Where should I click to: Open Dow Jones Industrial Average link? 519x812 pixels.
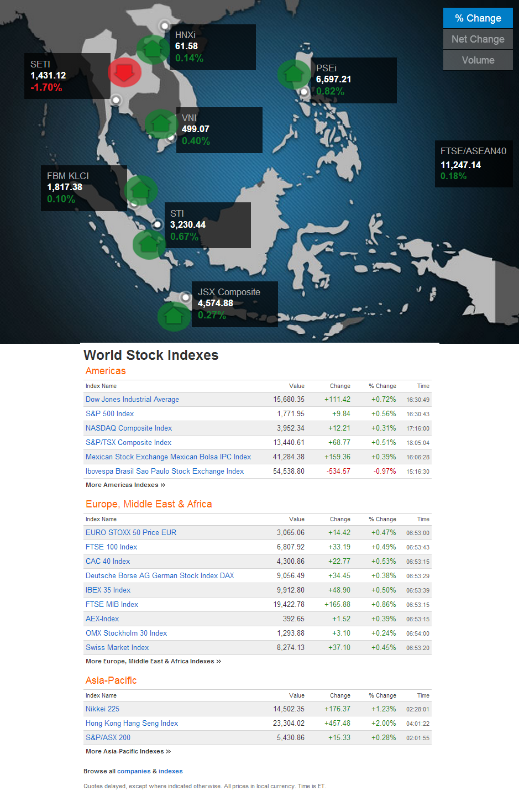pos(132,400)
